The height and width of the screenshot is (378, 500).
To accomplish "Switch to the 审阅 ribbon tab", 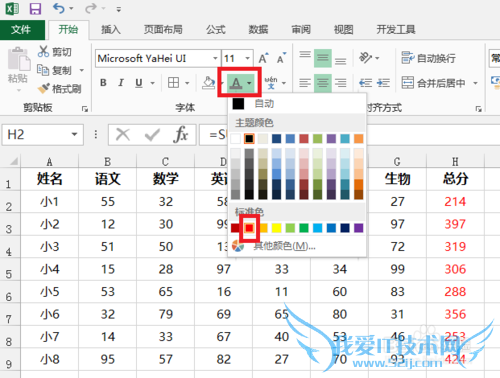I will (x=301, y=30).
